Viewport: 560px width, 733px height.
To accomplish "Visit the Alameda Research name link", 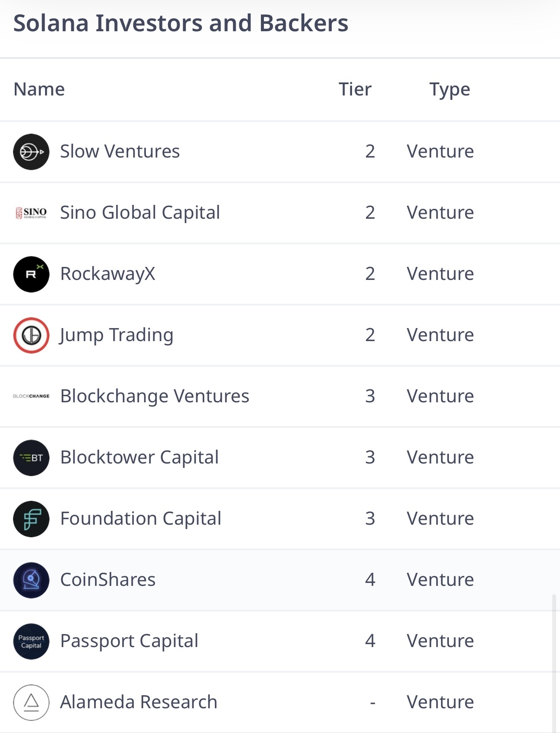I will [138, 702].
